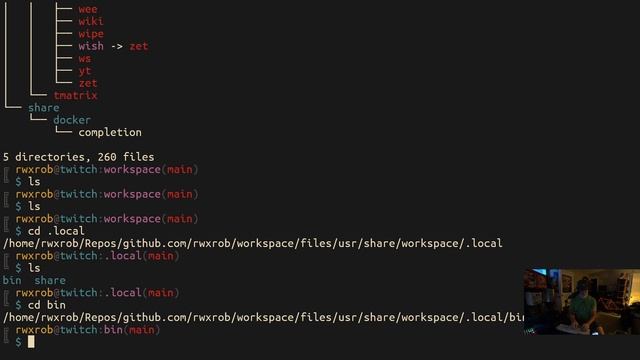Viewport: 640px width, 360px height.
Task: Click the webcam overlay thumbnail
Action: 582,302
